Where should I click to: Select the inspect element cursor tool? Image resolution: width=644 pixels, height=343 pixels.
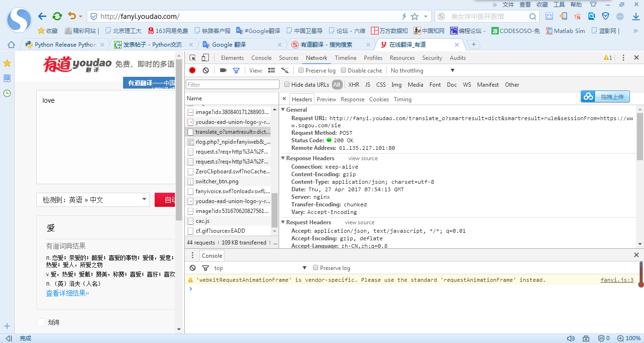[x=193, y=58]
